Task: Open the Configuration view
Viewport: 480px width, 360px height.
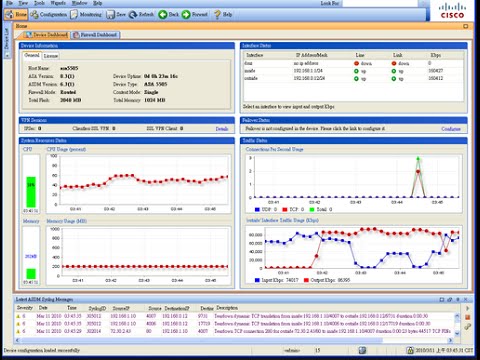Action: (49, 14)
